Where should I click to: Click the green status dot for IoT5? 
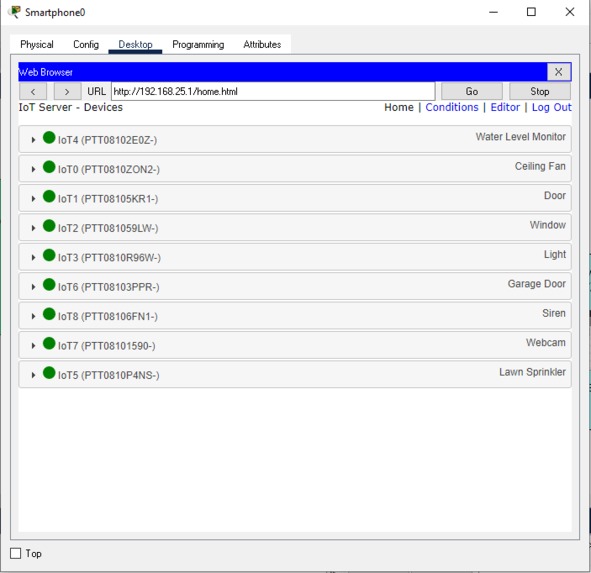(x=49, y=373)
